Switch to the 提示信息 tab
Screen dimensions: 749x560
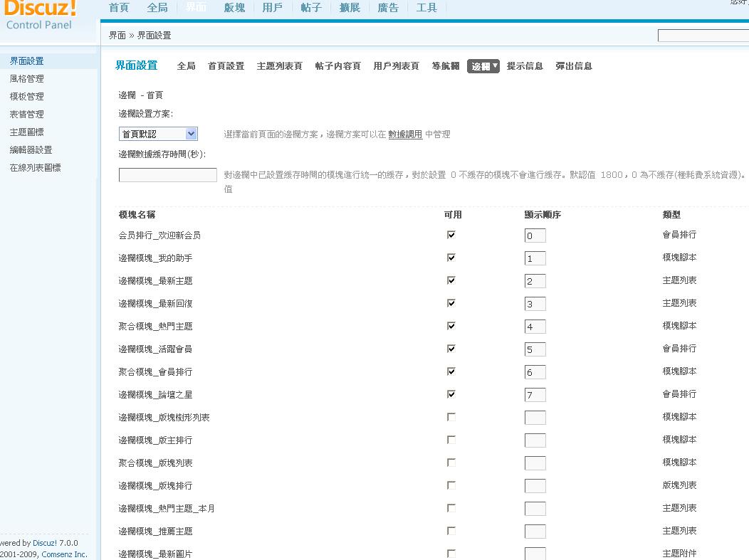pyautogui.click(x=525, y=66)
